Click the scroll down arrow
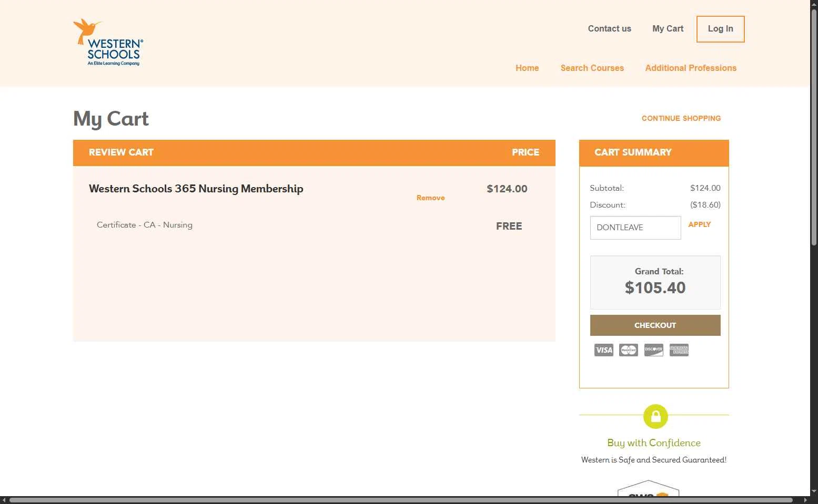This screenshot has width=818, height=504. click(x=814, y=491)
